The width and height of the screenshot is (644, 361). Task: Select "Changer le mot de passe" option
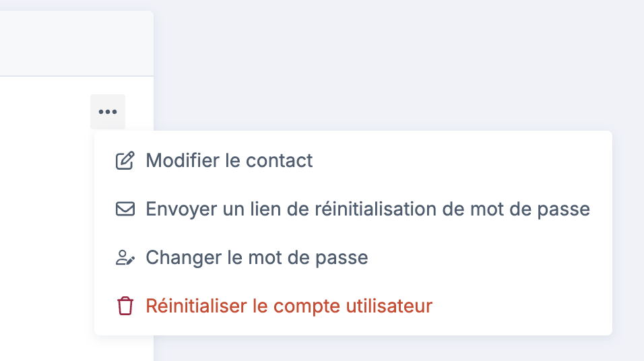[x=257, y=258]
